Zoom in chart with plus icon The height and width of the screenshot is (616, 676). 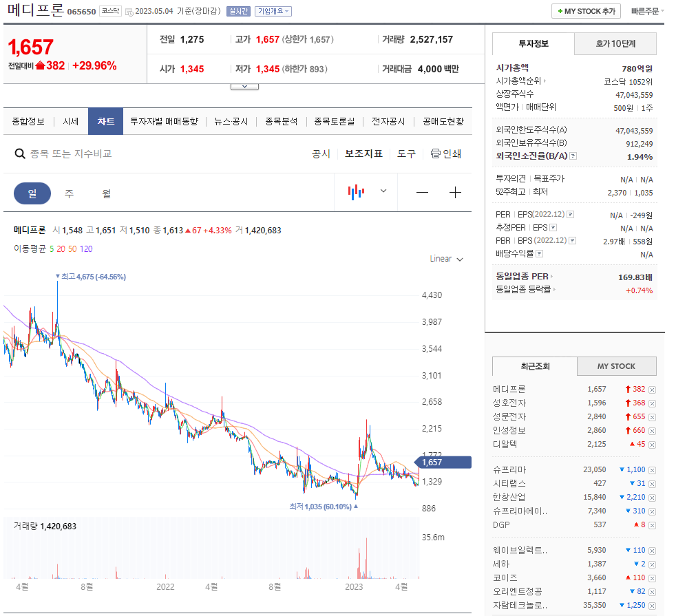[x=455, y=193]
